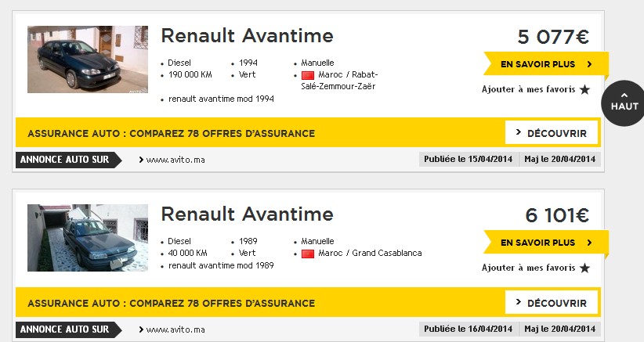Viewport: 644px width, 342px height.
Task: Open first Renault Avantime title link
Action: [247, 36]
